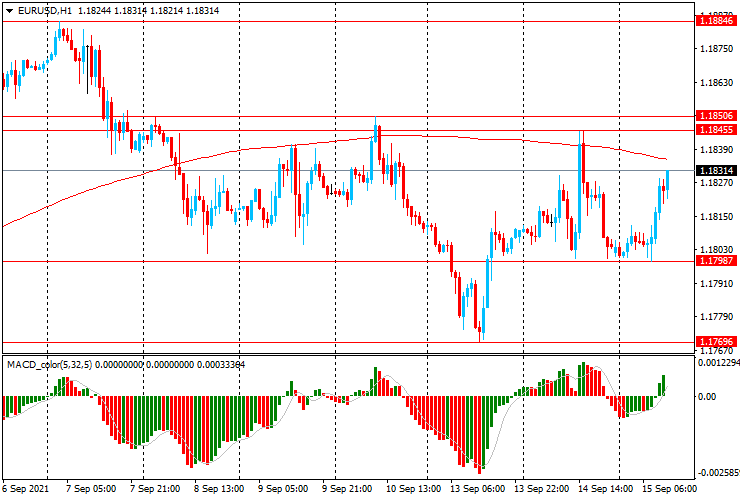Select the 1.18390 price axis value
This screenshot has height=500, width=740.
tap(717, 150)
